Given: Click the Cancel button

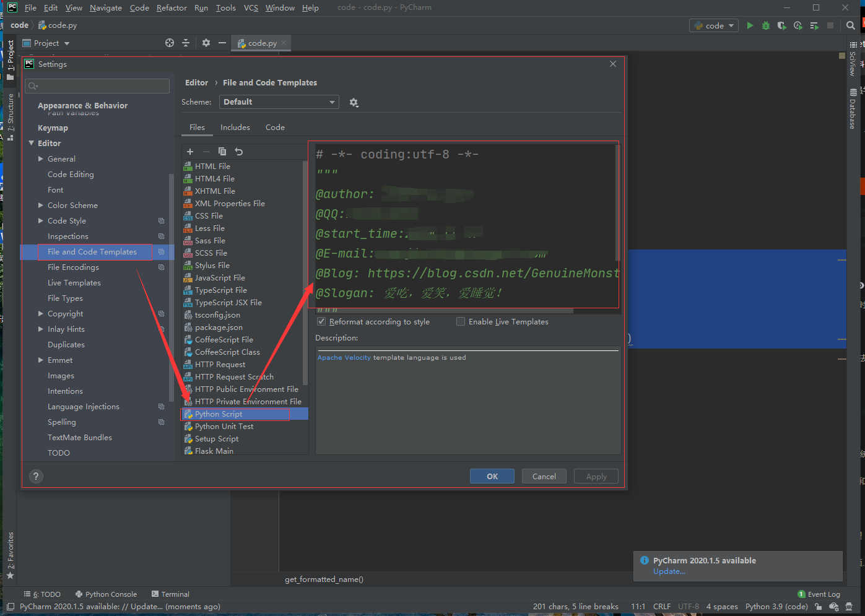Looking at the screenshot, I should (544, 476).
